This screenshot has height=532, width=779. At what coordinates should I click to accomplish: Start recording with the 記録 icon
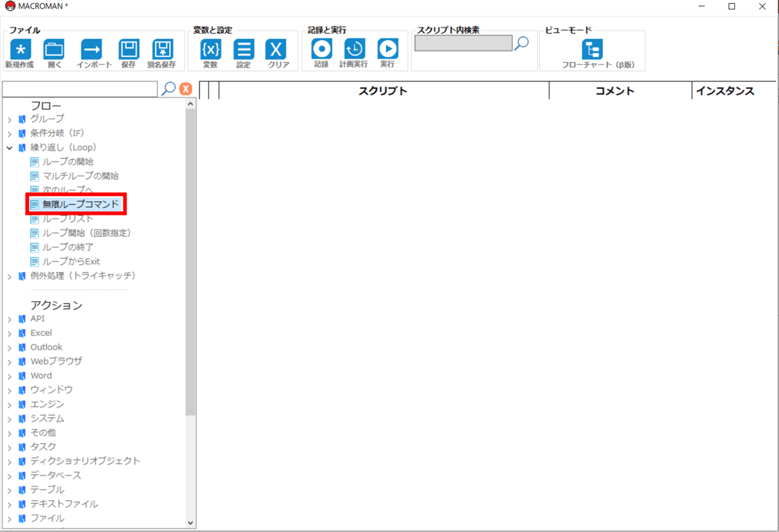321,49
